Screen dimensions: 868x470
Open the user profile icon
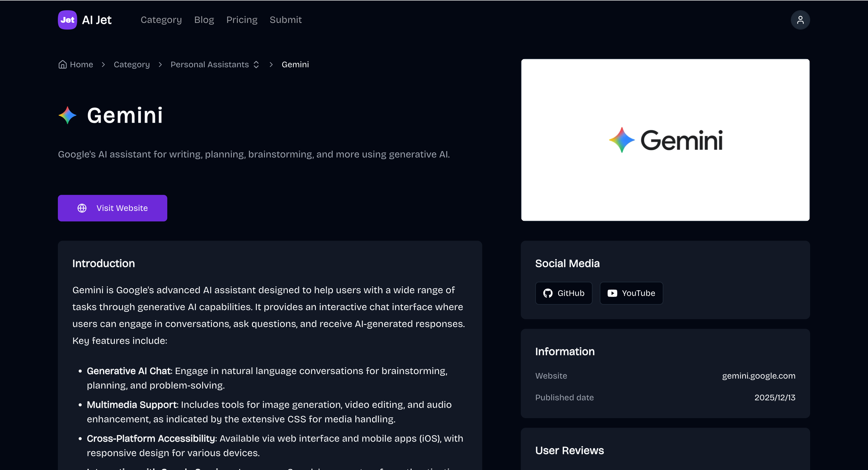[x=800, y=20]
